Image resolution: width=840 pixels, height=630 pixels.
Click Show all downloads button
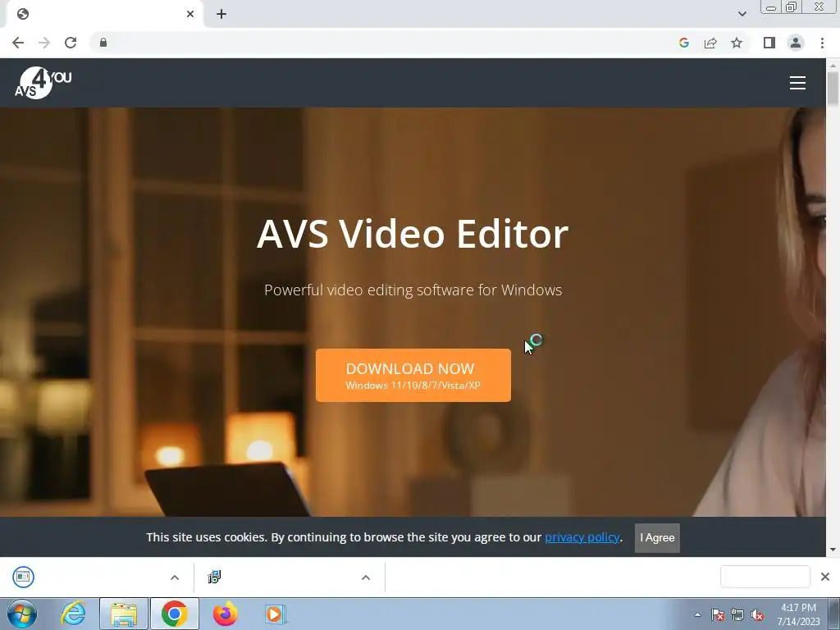click(x=765, y=577)
